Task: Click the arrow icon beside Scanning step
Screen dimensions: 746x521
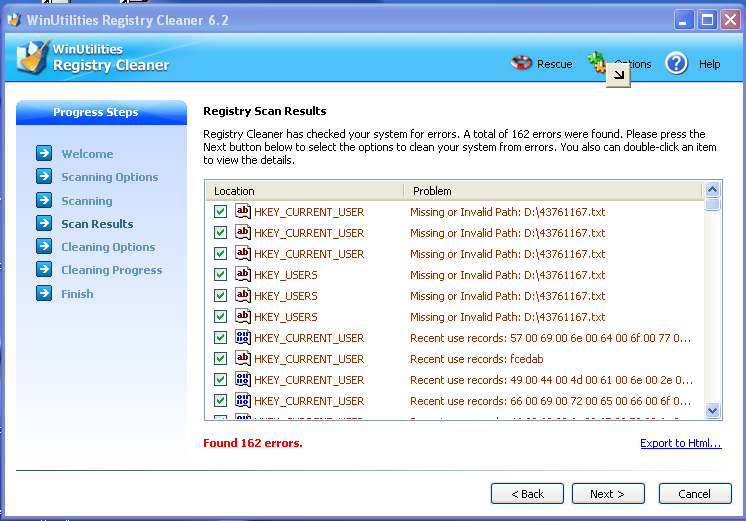Action: point(44,200)
